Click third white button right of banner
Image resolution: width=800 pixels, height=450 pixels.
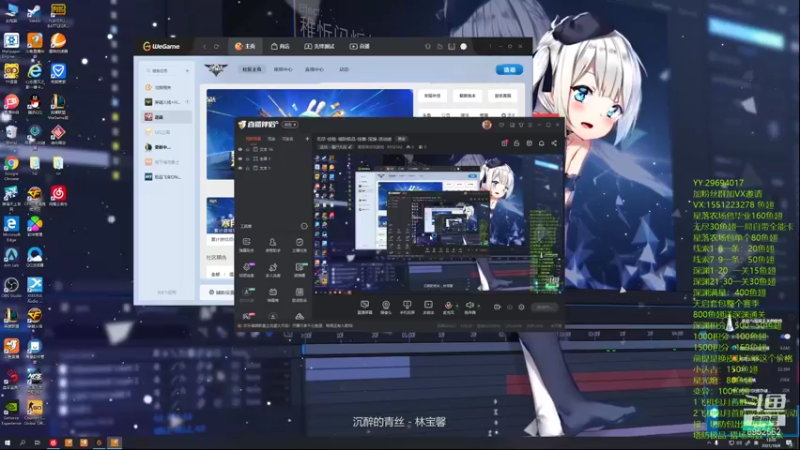coord(503,95)
